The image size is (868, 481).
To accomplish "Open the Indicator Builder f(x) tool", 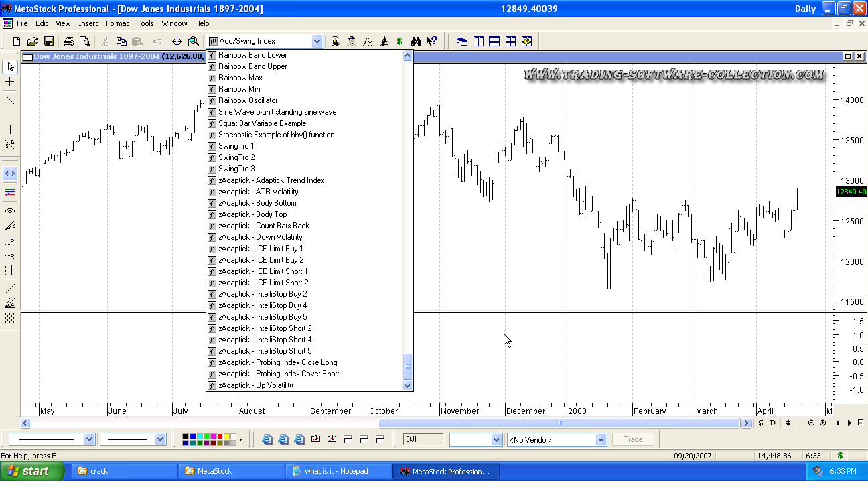I will 368,42.
